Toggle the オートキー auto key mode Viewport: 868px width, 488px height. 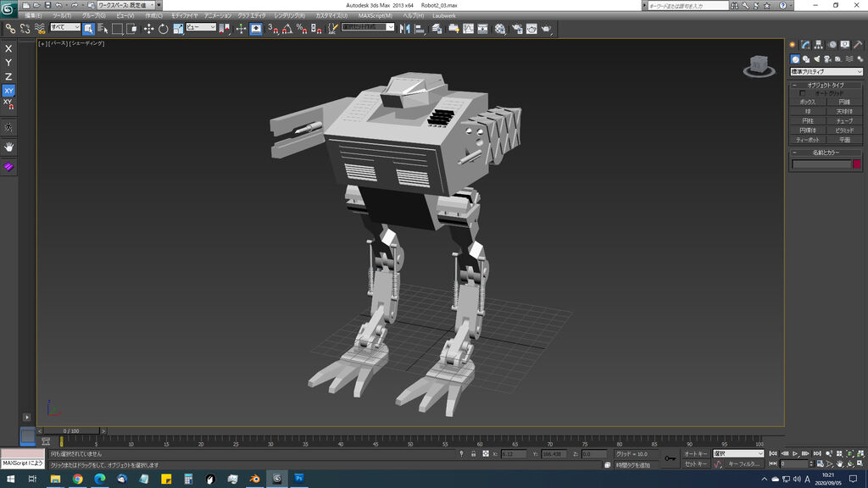tap(696, 454)
